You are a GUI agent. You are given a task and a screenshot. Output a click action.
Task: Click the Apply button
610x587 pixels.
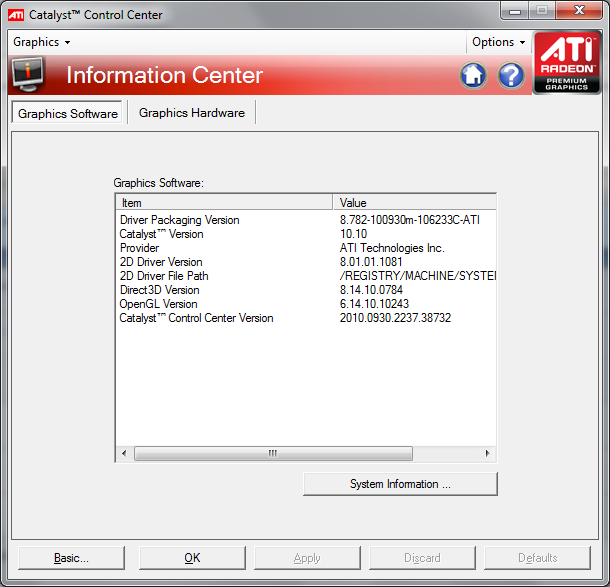307,558
